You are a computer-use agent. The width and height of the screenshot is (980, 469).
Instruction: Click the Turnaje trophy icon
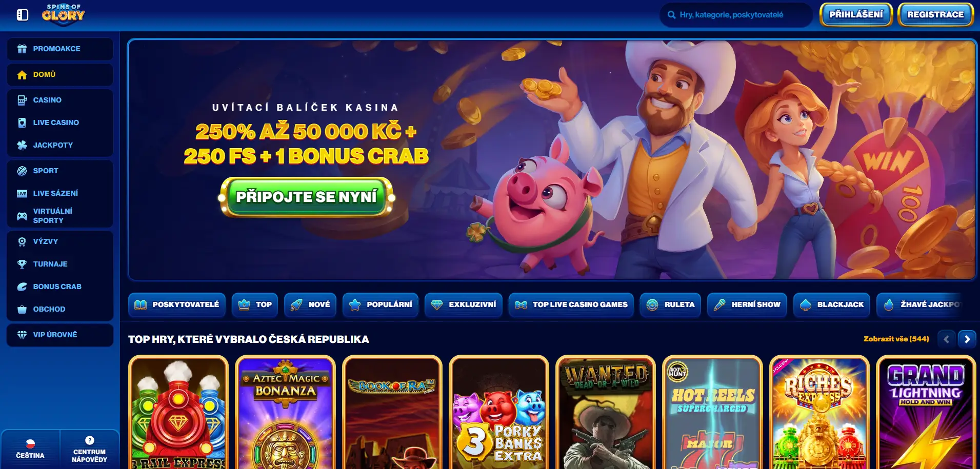22,264
